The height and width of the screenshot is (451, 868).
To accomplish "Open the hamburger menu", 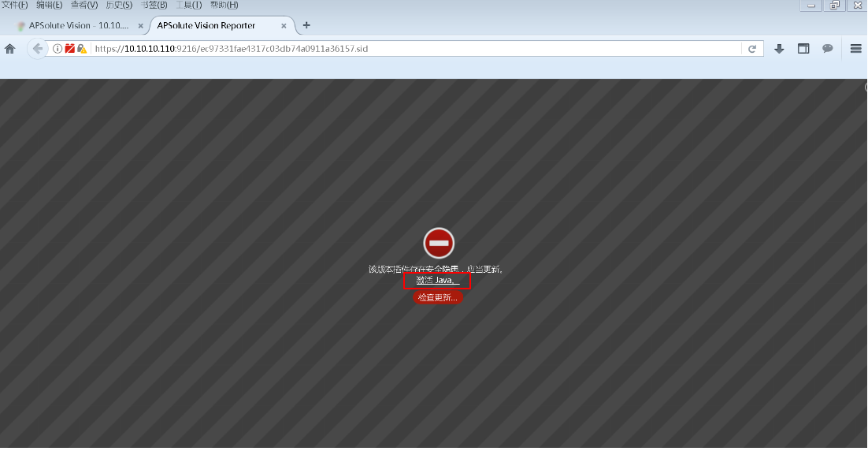I will [856, 49].
